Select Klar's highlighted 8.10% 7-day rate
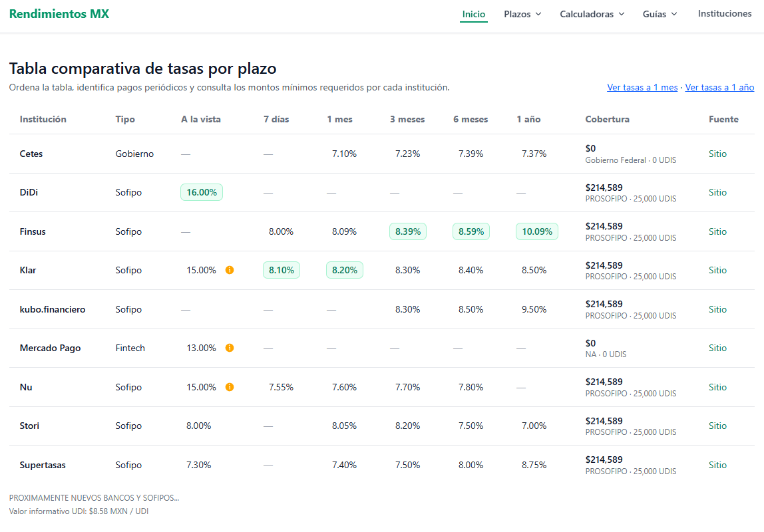The width and height of the screenshot is (764, 532). coord(282,270)
